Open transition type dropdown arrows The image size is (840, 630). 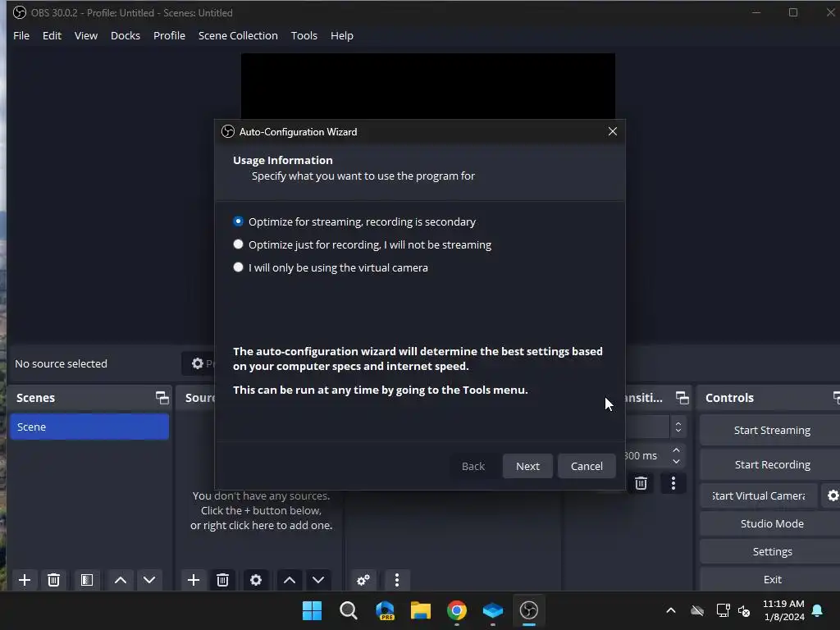tap(678, 427)
